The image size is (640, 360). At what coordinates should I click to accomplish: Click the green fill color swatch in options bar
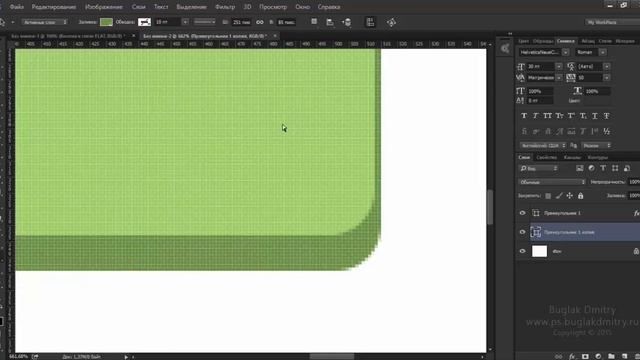click(x=106, y=22)
